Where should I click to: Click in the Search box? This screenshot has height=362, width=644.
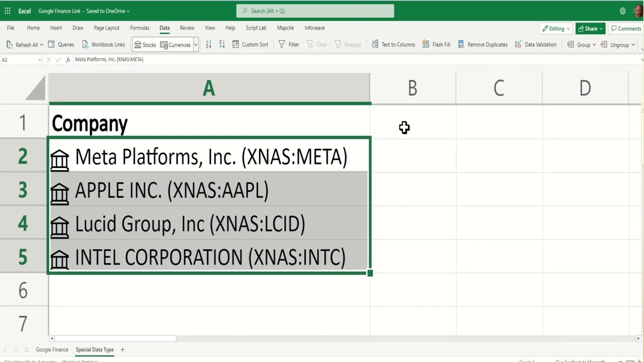pos(315,11)
